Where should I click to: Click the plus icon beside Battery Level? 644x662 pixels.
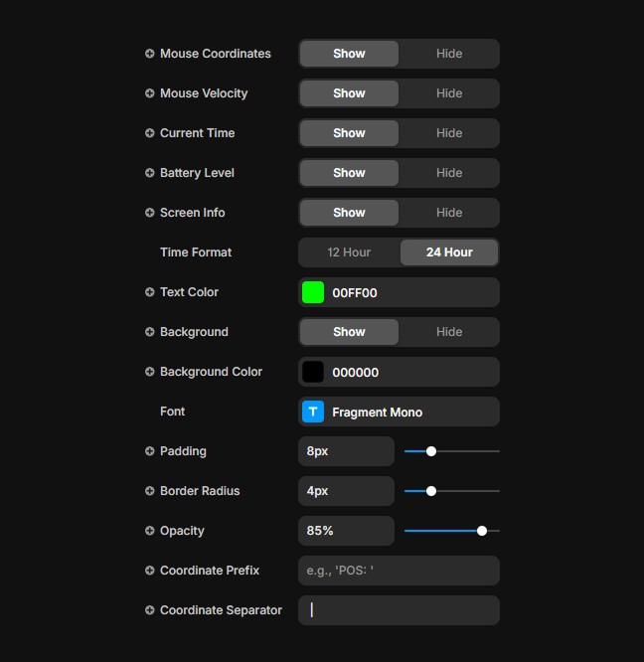point(150,173)
